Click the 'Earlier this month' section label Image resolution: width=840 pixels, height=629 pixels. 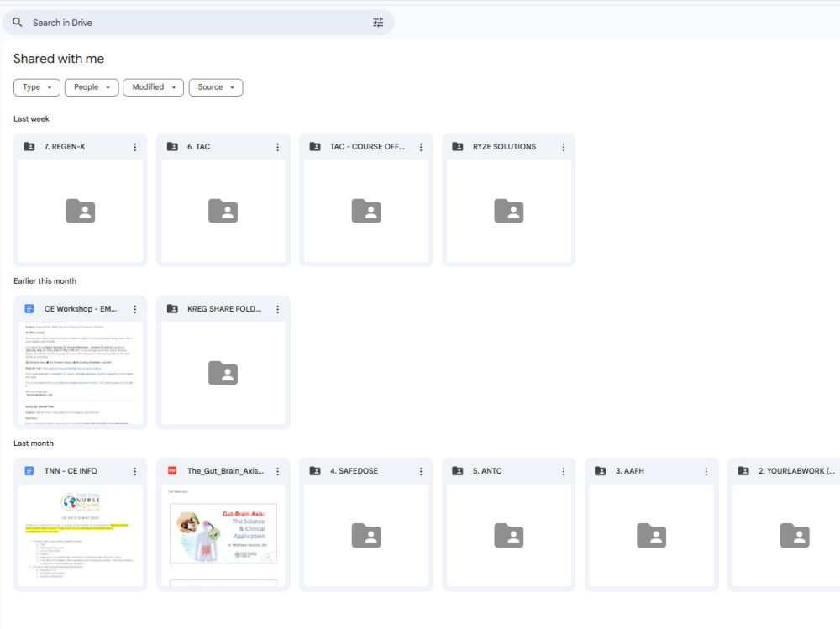tap(45, 280)
